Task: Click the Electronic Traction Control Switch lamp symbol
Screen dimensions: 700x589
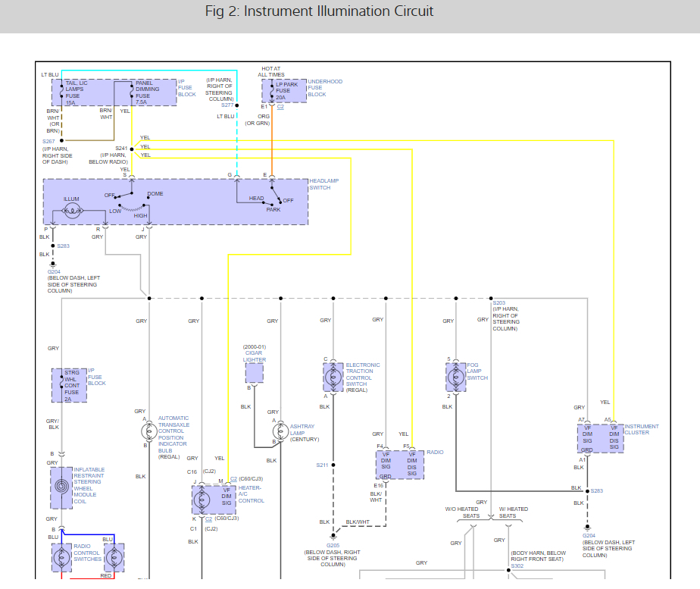Action: [333, 377]
